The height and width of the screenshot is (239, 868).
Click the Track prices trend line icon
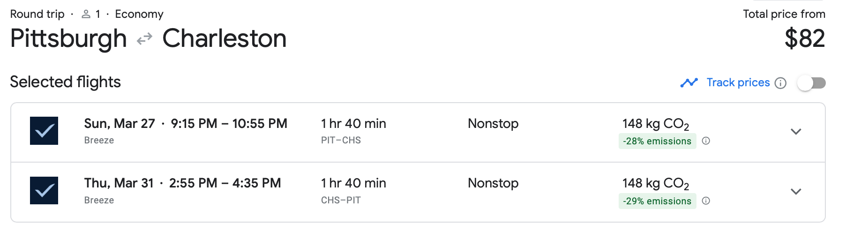pyautogui.click(x=689, y=83)
